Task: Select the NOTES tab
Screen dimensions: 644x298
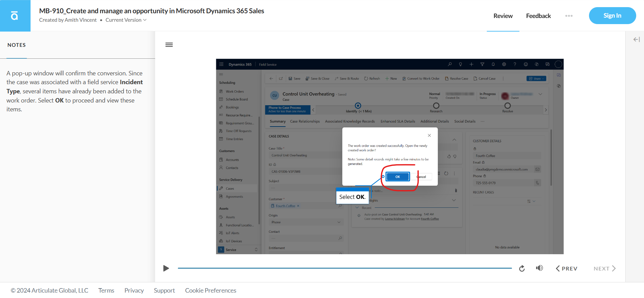Action: click(17, 45)
